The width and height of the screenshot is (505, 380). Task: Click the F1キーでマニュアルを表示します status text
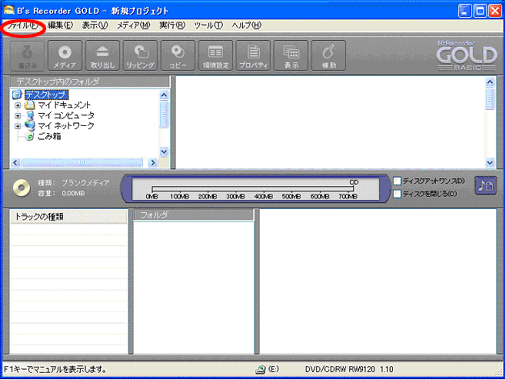coord(55,369)
